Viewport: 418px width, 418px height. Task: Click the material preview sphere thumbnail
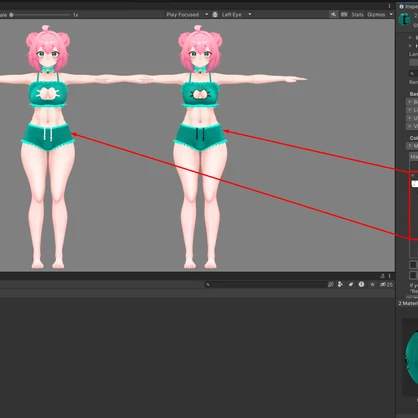click(x=411, y=358)
